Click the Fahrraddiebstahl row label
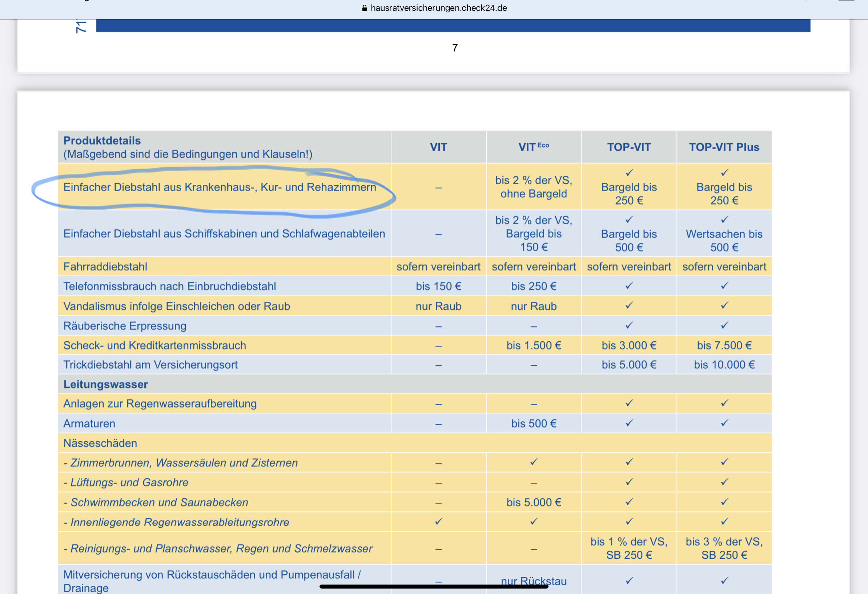Viewport: 868px width, 594px height. coord(105,267)
